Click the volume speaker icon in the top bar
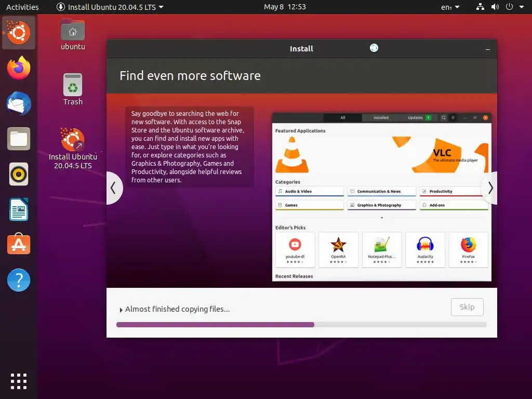 (495, 7)
